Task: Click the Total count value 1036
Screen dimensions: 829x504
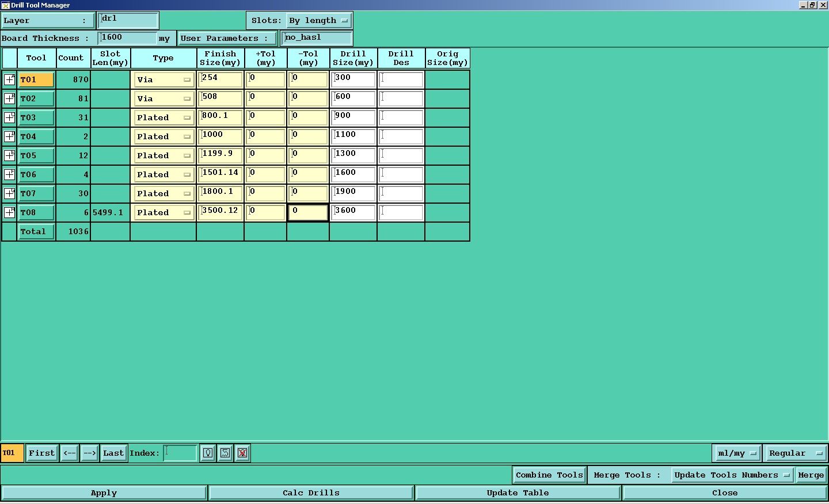Action: [78, 231]
